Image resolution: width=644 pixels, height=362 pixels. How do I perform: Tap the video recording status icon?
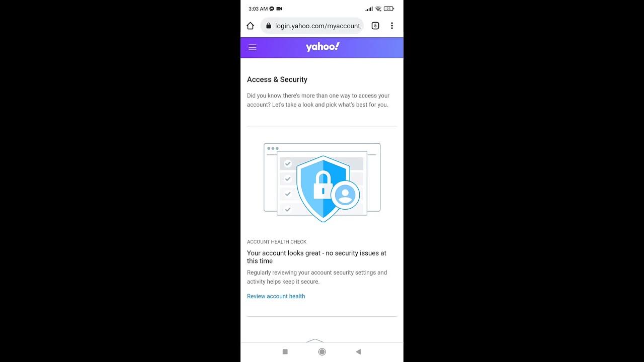pos(279,9)
